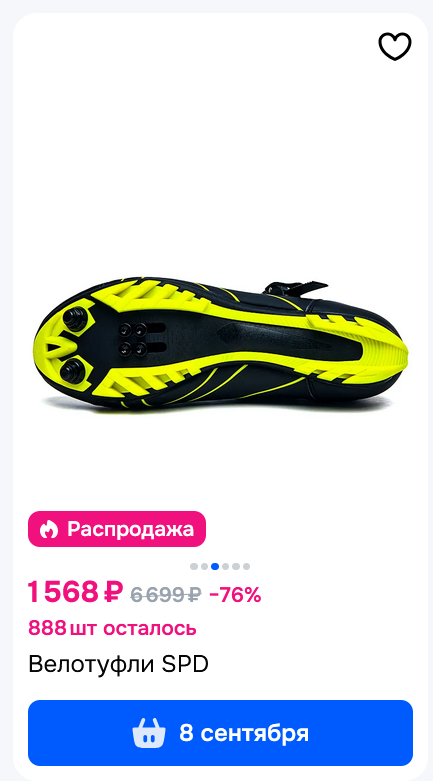
Task: Click the black ratchet buckle on the shoe
Action: (295, 288)
